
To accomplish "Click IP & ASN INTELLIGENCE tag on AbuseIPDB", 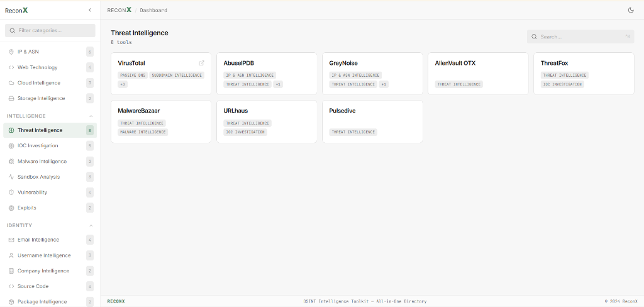I will pyautogui.click(x=250, y=75).
